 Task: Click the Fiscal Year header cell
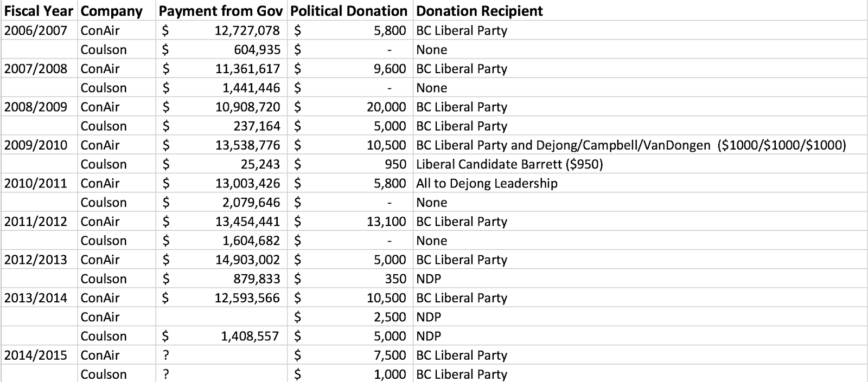(x=39, y=11)
